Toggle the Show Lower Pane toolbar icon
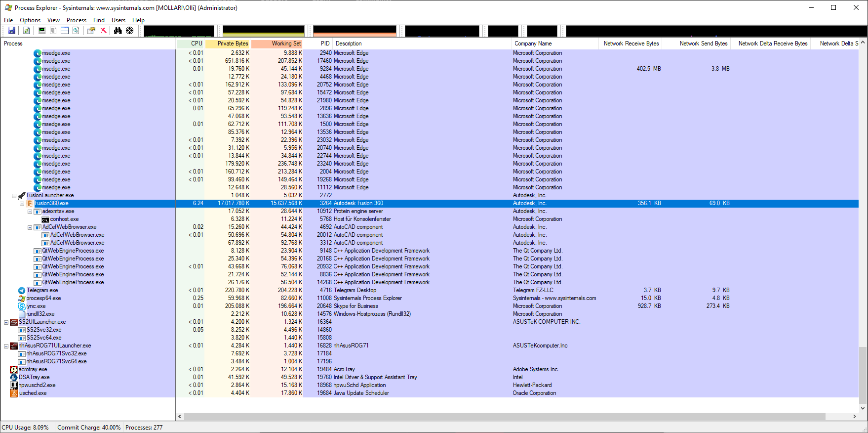 pyautogui.click(x=65, y=31)
